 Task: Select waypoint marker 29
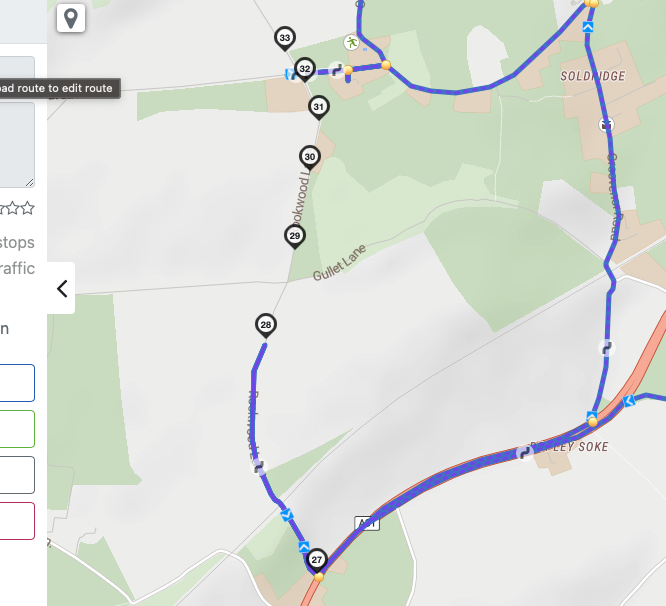295,237
